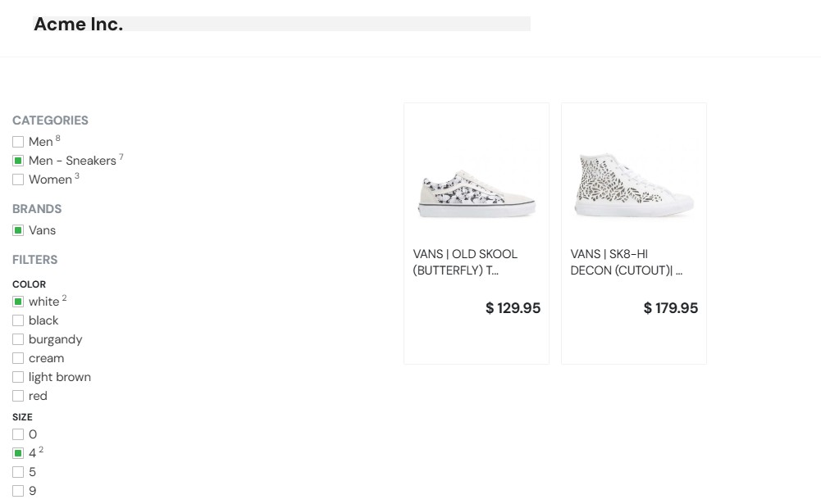Deselect the white color filter

pyautogui.click(x=18, y=302)
